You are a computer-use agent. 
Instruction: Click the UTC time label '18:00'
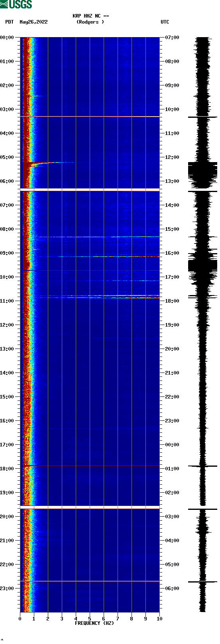tap(172, 301)
